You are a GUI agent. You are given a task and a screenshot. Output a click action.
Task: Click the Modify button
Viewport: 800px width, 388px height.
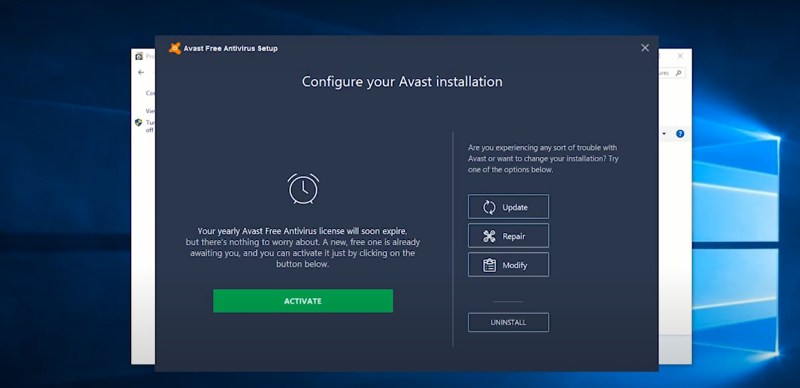508,265
